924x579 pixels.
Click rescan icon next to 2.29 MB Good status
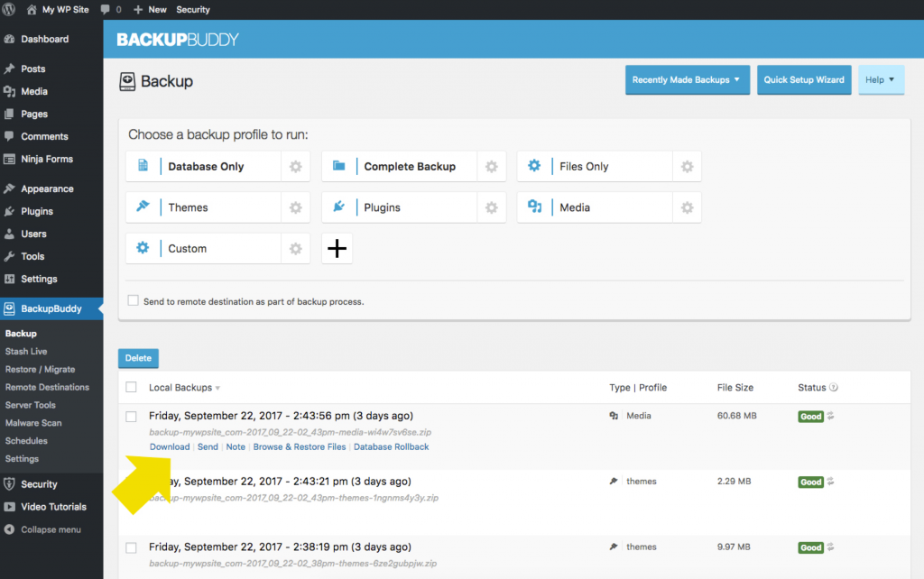point(830,482)
